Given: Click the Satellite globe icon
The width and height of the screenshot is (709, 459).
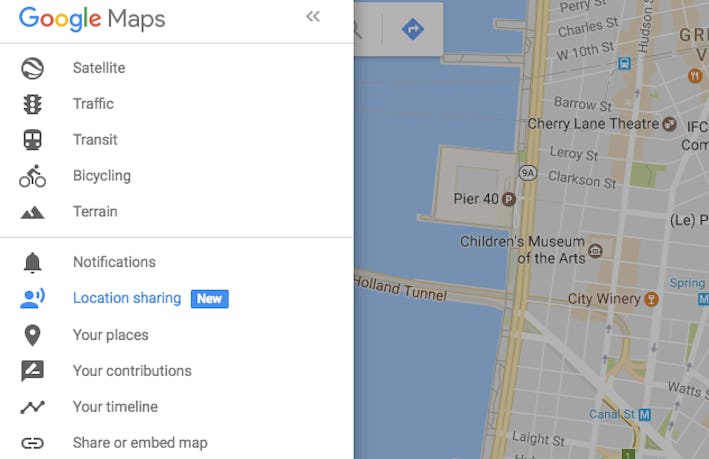Looking at the screenshot, I should (x=32, y=68).
